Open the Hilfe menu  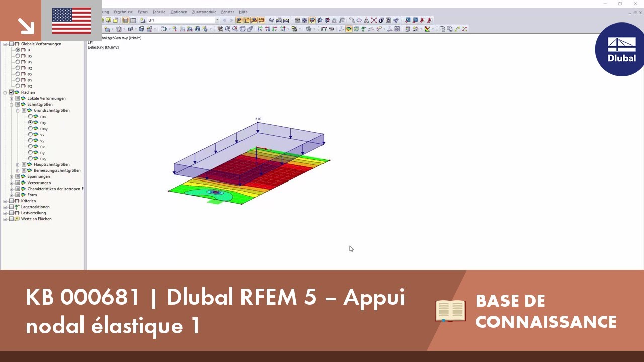pyautogui.click(x=243, y=12)
